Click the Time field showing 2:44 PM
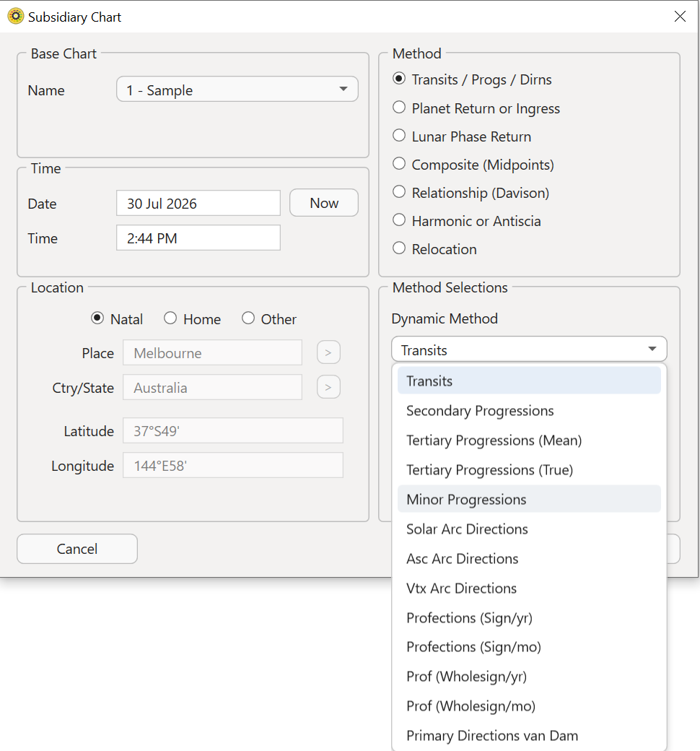The width and height of the screenshot is (700, 751). click(x=198, y=238)
